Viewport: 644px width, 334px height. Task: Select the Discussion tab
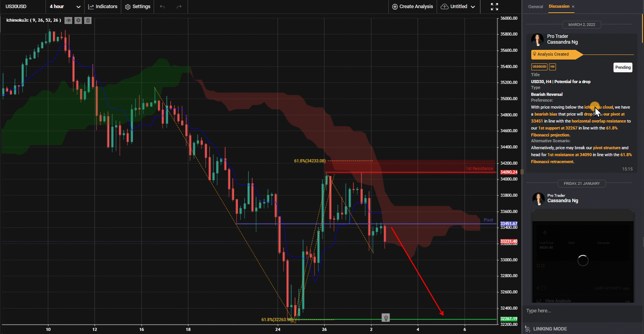click(559, 6)
